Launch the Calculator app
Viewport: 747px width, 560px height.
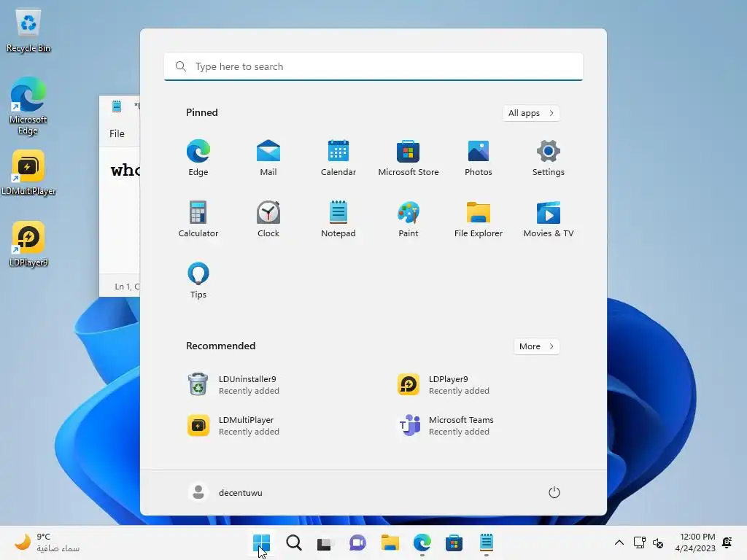(x=198, y=219)
